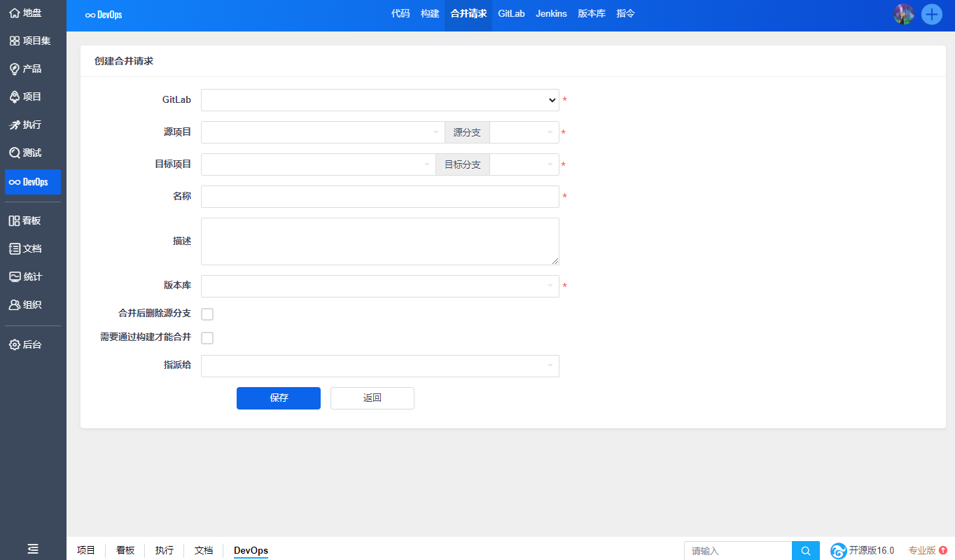Image resolution: width=955 pixels, height=560 pixels.
Task: Open the user avatar menu
Action: point(904,14)
